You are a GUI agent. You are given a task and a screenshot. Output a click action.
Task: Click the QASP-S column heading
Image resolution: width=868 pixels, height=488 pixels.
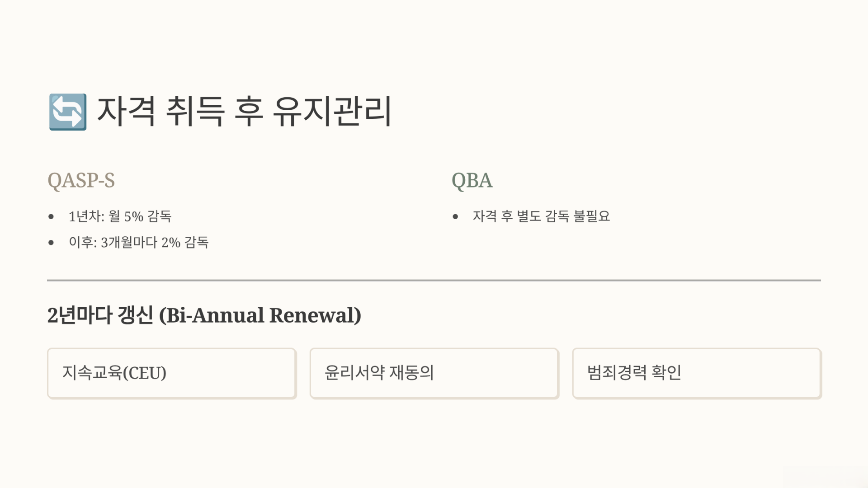(81, 180)
